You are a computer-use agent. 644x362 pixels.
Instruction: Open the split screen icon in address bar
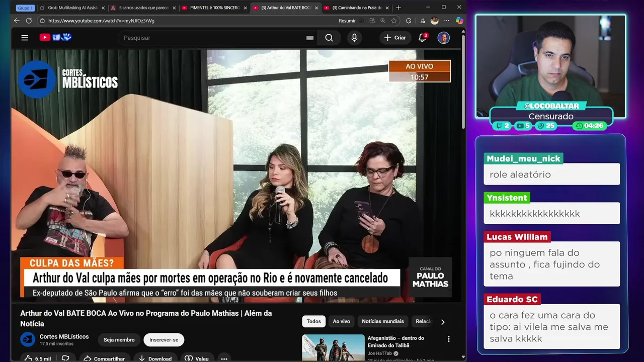coord(372,21)
